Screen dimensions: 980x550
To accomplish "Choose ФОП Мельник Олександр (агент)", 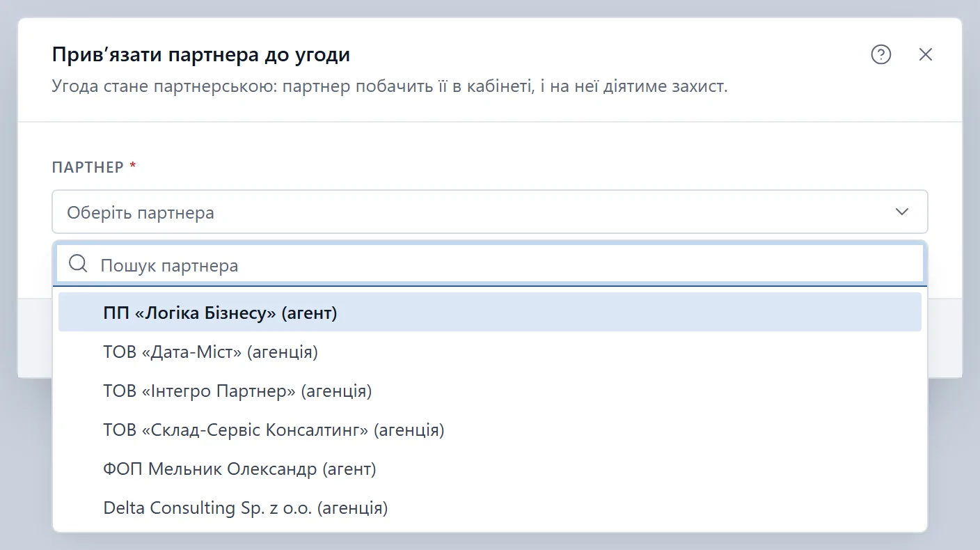I will point(490,469).
